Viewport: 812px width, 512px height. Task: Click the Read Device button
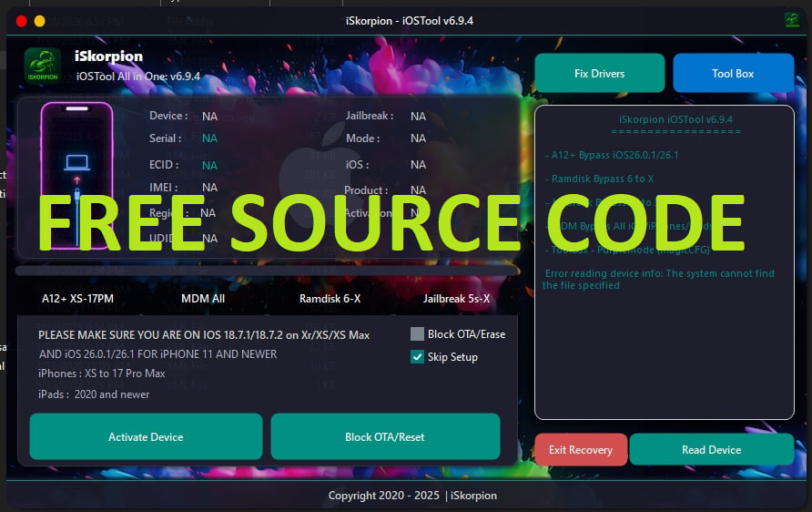click(x=712, y=450)
